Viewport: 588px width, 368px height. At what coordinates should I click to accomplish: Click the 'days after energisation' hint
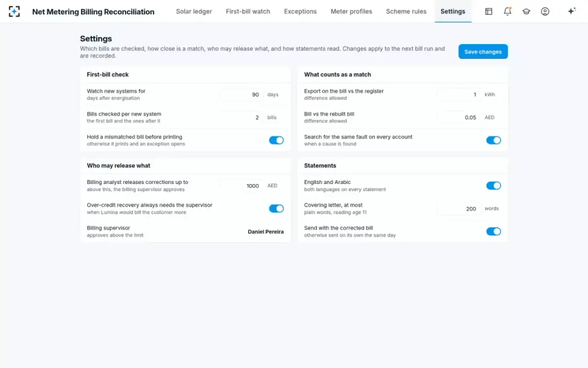click(x=113, y=98)
